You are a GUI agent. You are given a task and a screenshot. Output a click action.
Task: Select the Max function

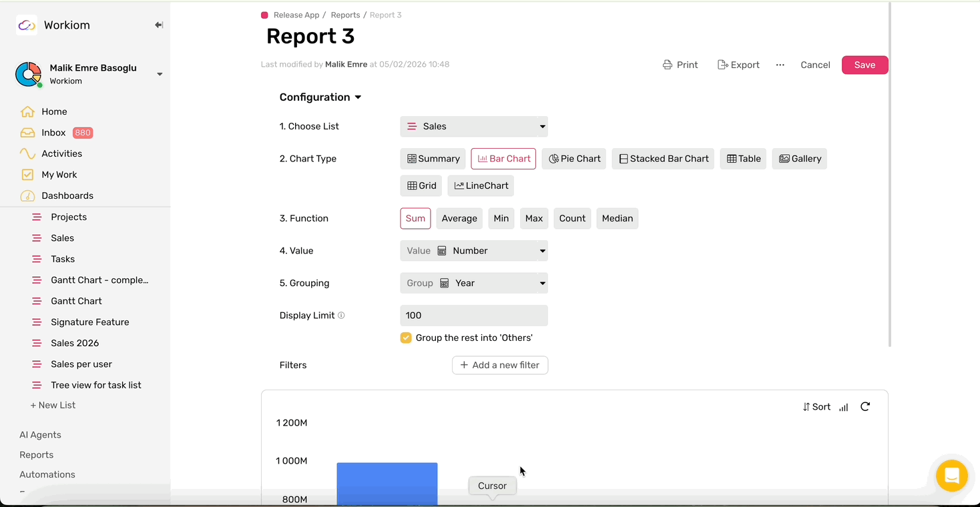click(534, 218)
